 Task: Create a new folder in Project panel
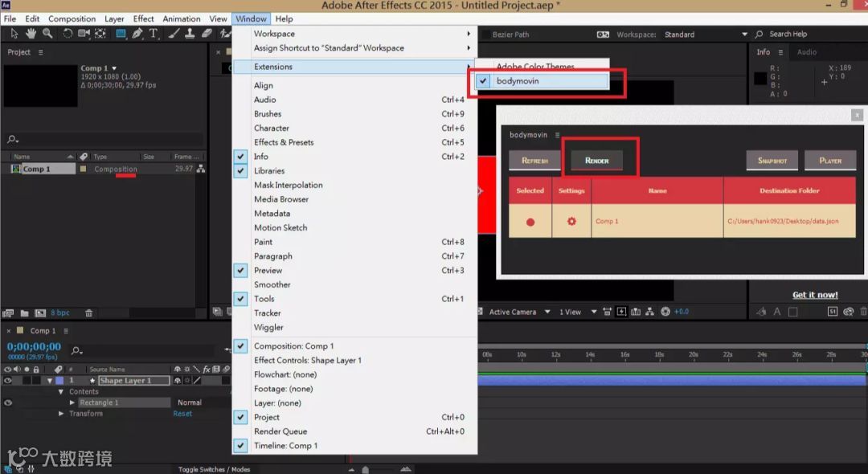24,313
